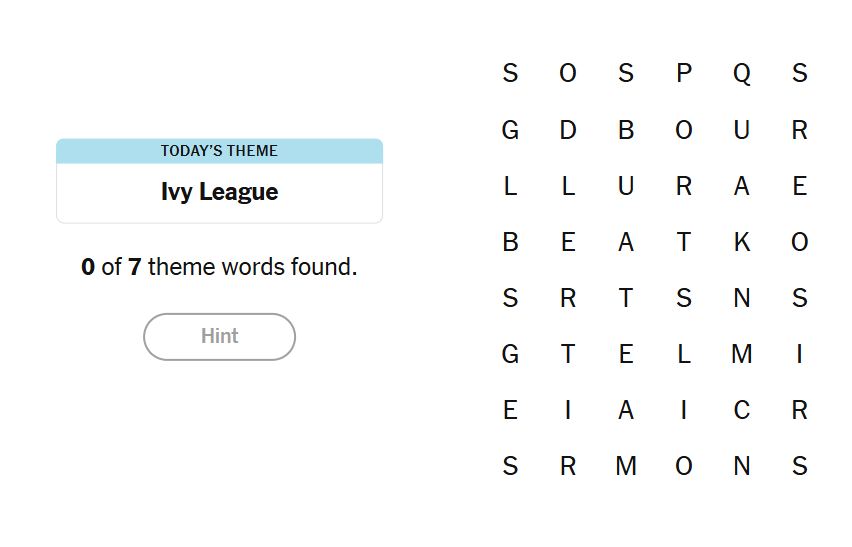852x547 pixels.
Task: Click the Today's Theme header label
Action: tap(219, 151)
